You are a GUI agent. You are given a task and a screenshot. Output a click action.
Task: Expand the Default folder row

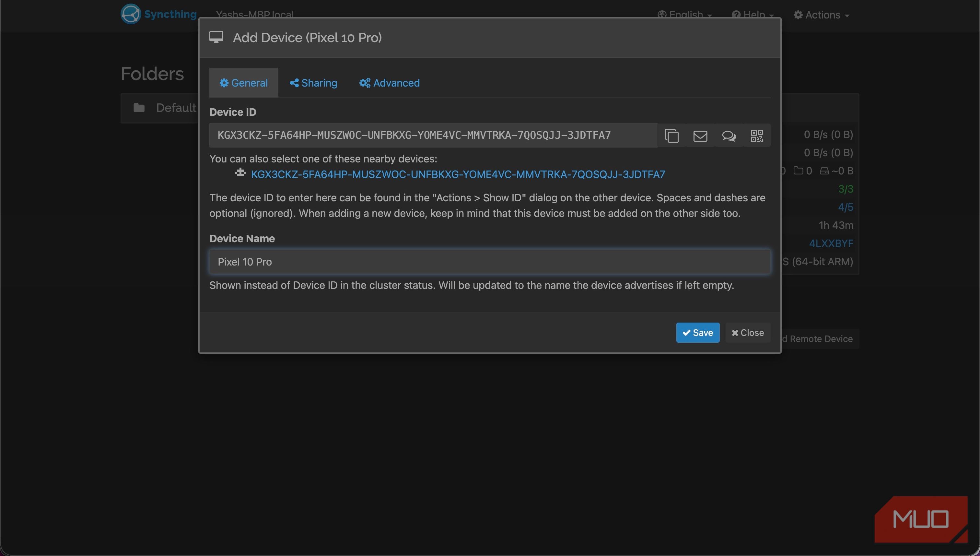click(159, 108)
